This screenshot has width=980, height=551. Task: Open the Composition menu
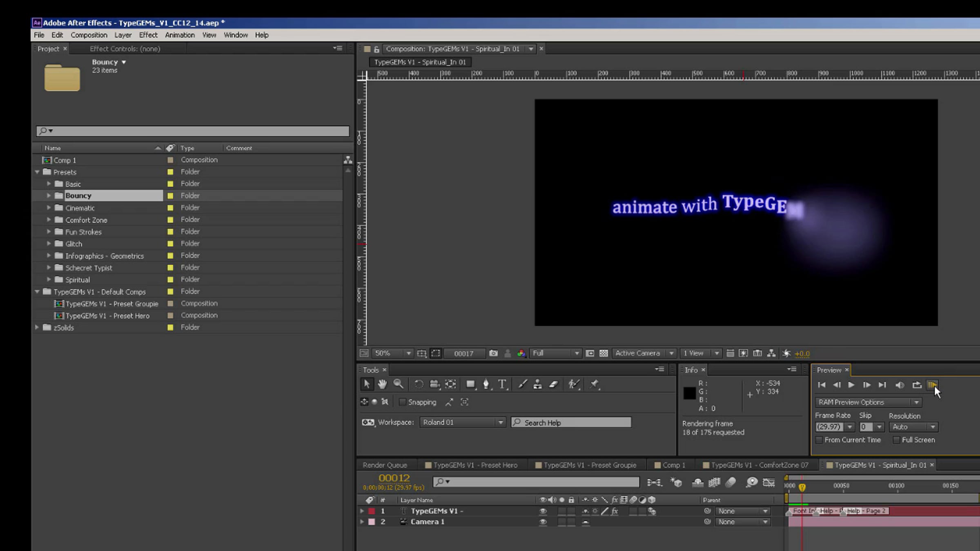point(89,35)
